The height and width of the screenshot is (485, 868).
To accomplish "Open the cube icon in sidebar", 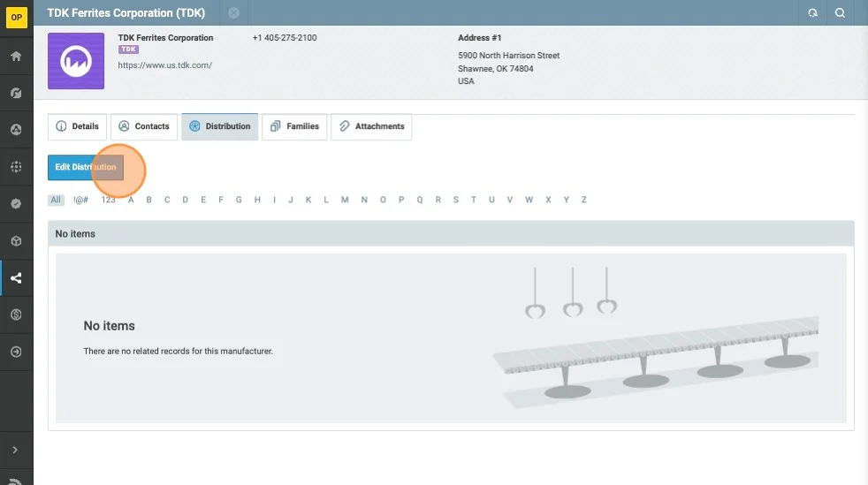I will pyautogui.click(x=16, y=241).
